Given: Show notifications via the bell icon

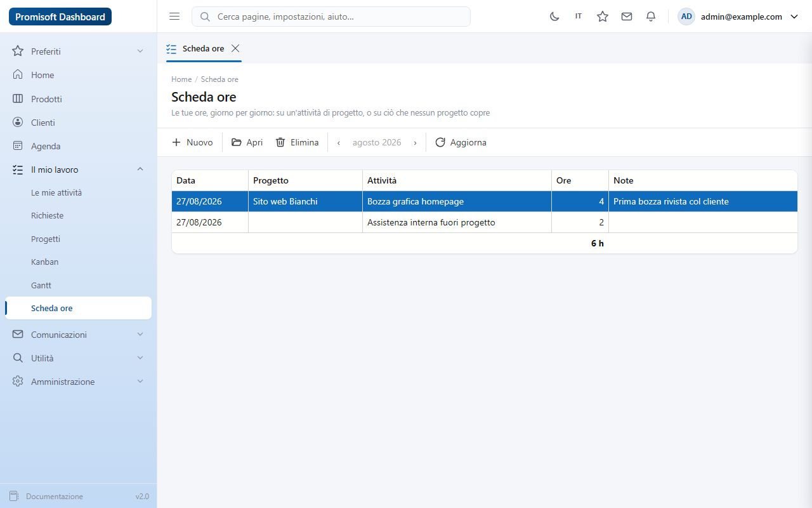Looking at the screenshot, I should coord(651,17).
